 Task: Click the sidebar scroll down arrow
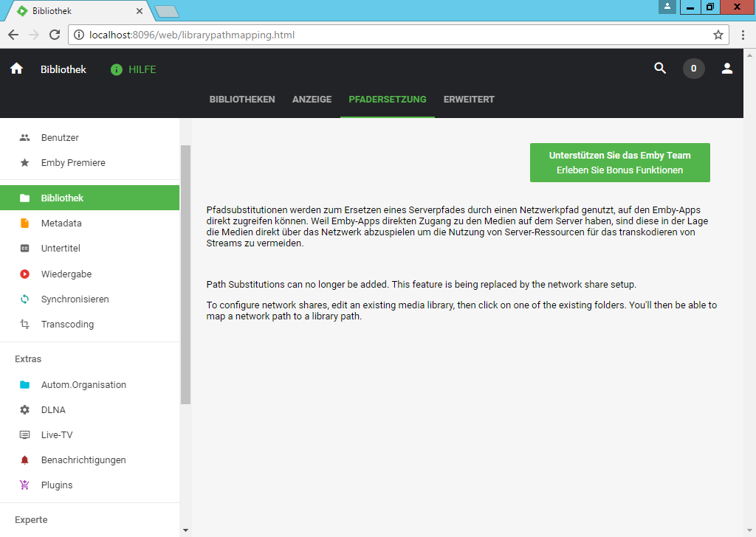(185, 530)
